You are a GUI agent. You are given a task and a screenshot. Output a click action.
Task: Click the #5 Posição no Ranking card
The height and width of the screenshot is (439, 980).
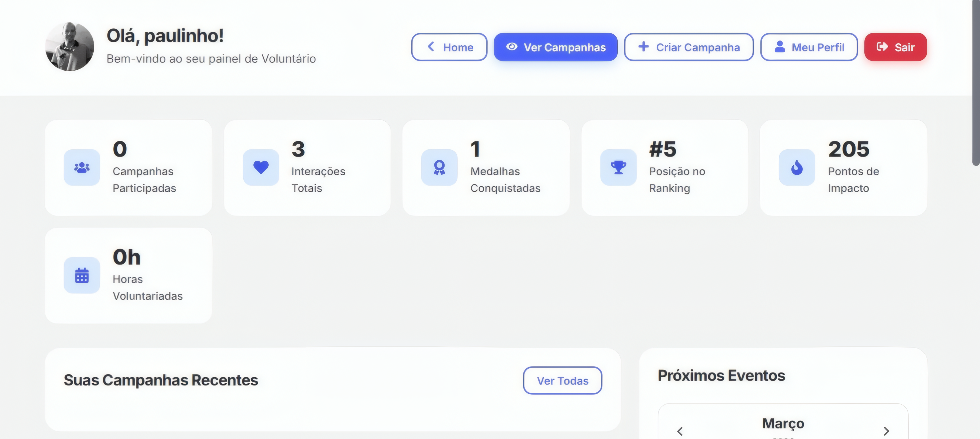(665, 167)
